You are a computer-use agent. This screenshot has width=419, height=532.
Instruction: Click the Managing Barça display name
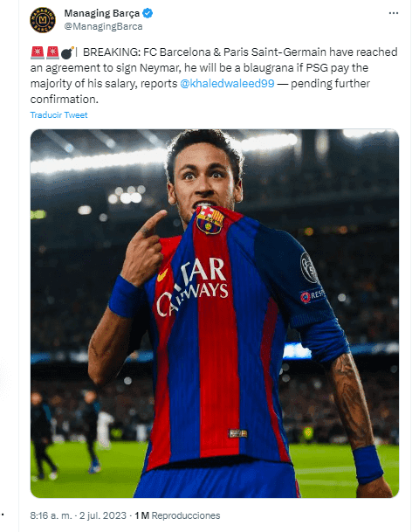pos(102,13)
